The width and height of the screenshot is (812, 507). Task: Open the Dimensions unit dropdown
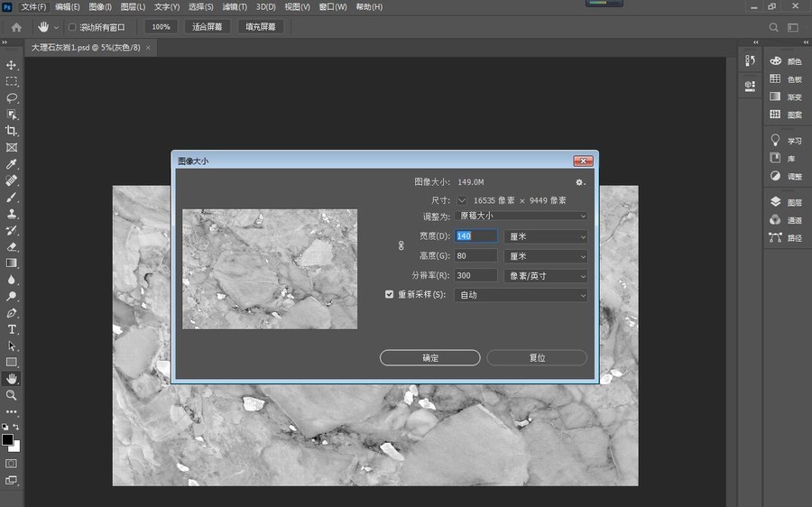point(462,200)
